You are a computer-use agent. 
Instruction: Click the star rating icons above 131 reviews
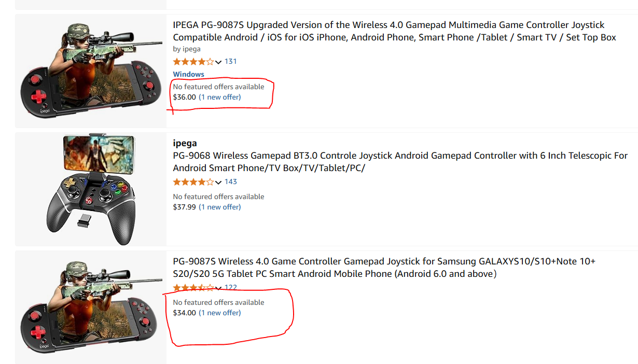(x=193, y=62)
